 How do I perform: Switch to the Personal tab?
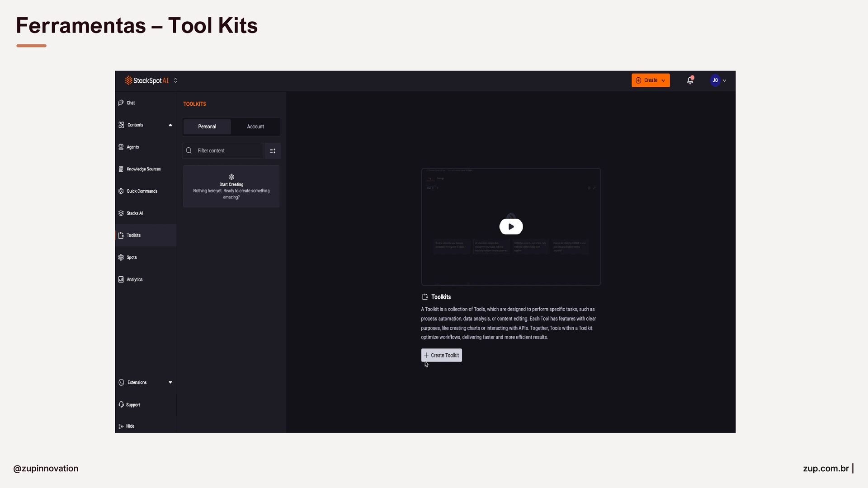(207, 127)
